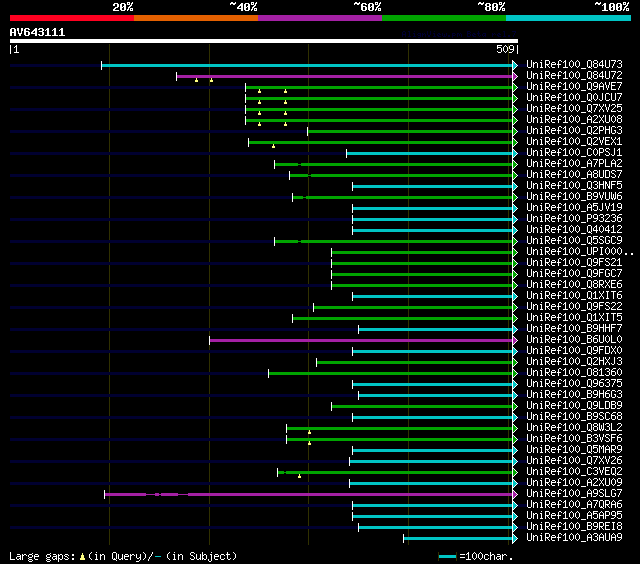Click the UniRef100_Q2PHG3 text
Viewport: 640px width, 564px height.
(x=574, y=131)
